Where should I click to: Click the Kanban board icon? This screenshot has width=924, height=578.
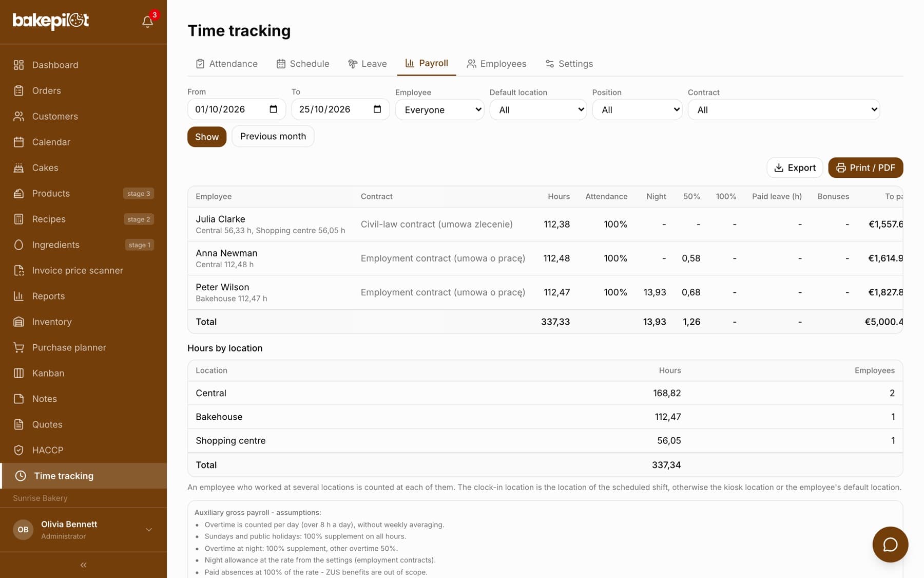18,373
